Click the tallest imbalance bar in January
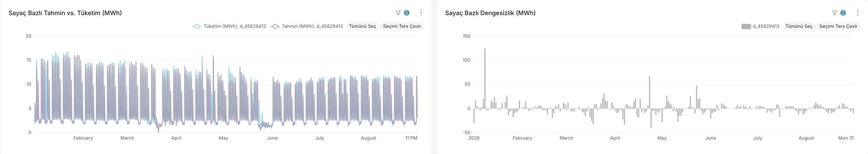The image size is (868, 154). click(x=485, y=78)
